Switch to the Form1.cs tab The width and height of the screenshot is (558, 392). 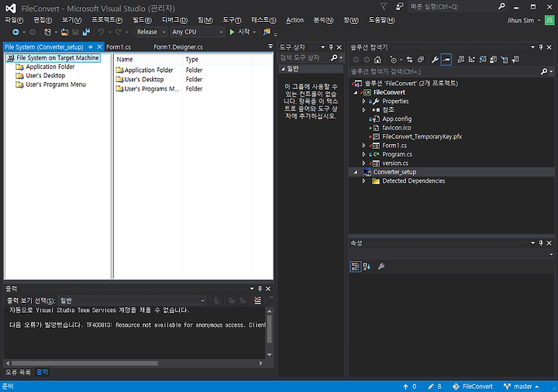tap(119, 47)
